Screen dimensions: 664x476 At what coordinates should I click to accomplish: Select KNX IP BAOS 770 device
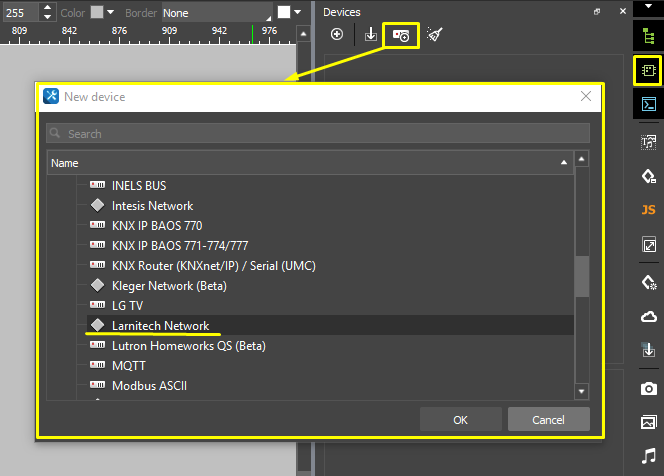(156, 226)
